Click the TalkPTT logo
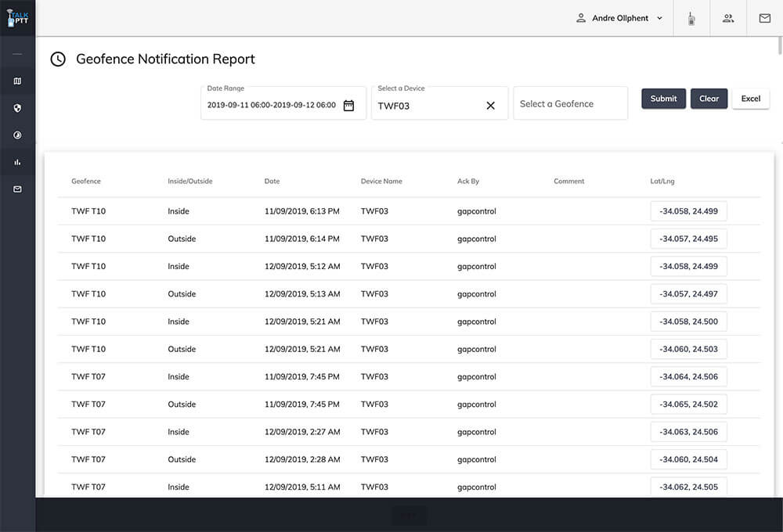783x532 pixels. point(17,18)
